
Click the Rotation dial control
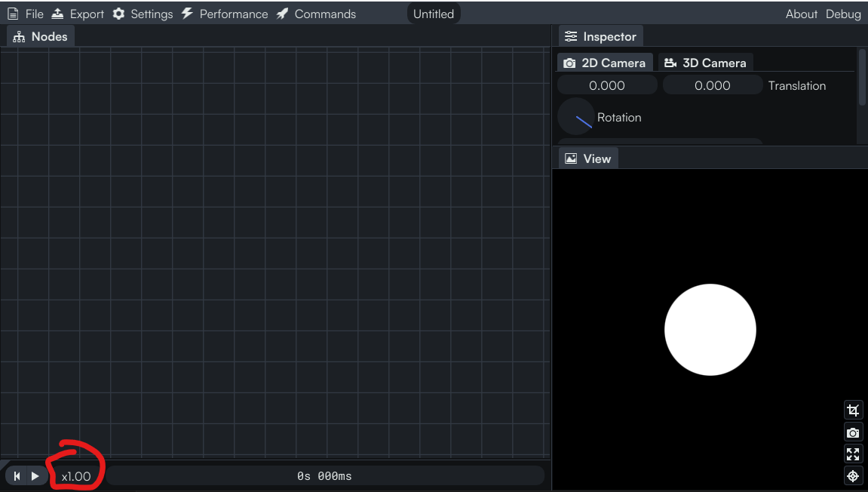coord(576,117)
